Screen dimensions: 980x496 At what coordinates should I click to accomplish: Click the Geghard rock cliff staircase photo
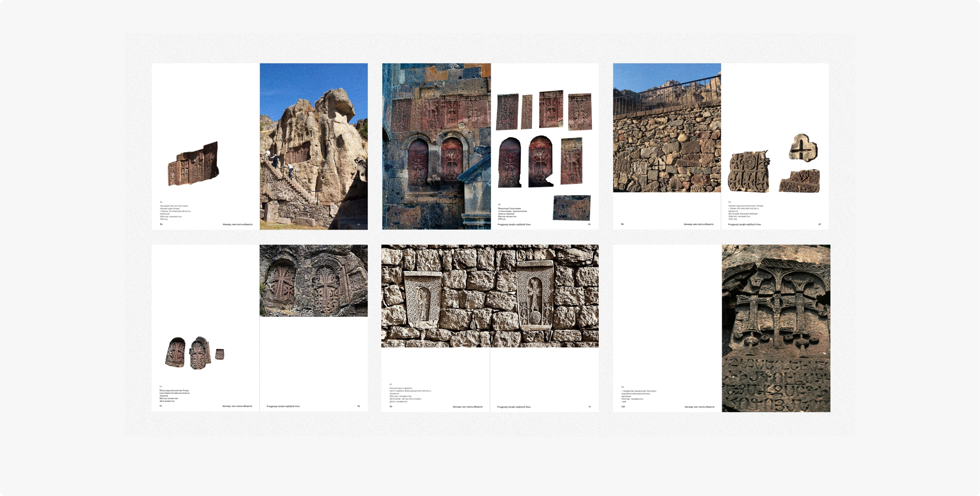(313, 146)
